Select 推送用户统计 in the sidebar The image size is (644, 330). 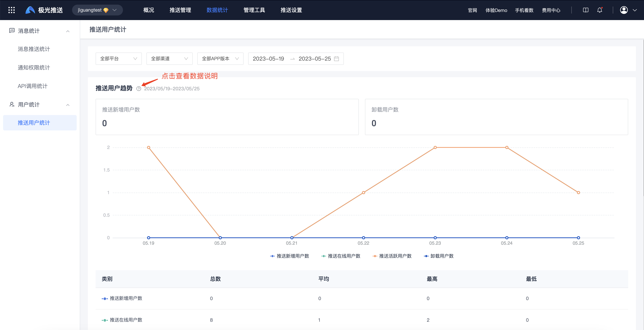click(x=40, y=123)
